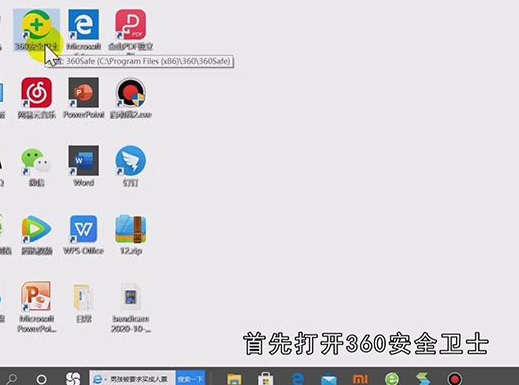Open Microsoft Store from the taskbar
This screenshot has height=385, width=519.
click(x=266, y=379)
